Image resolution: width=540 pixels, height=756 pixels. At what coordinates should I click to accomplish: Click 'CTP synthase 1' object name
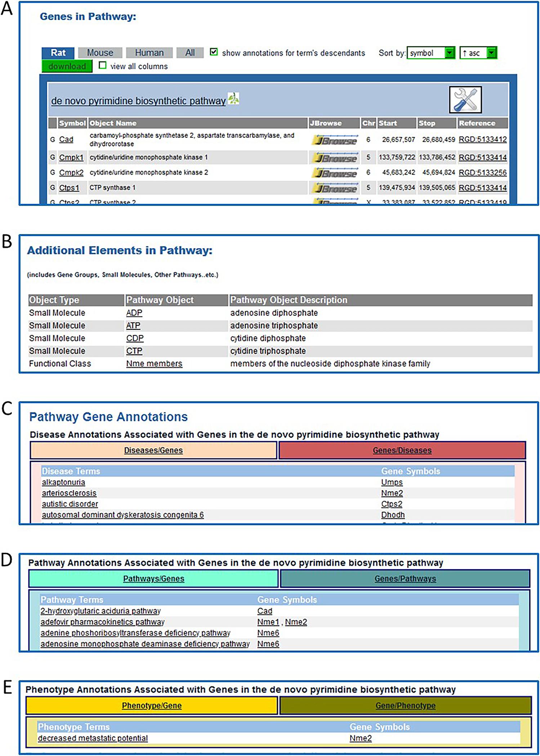[112, 188]
